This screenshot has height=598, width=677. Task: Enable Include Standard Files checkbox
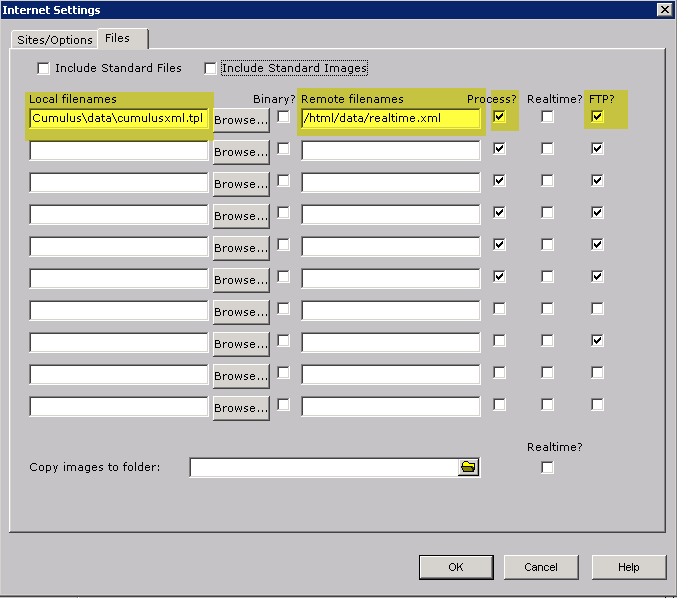point(43,68)
